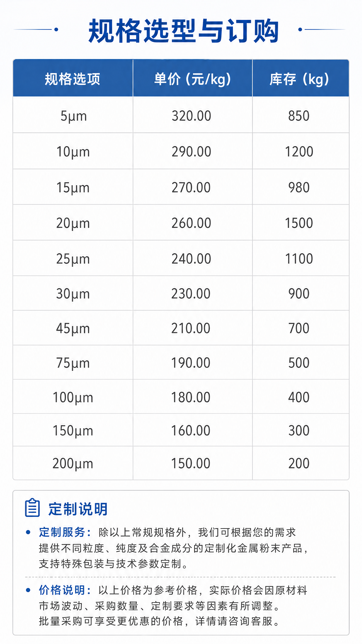Viewport: 362px width, 644px height.
Task: Click the 240.00 price cell
Action: [193, 258]
